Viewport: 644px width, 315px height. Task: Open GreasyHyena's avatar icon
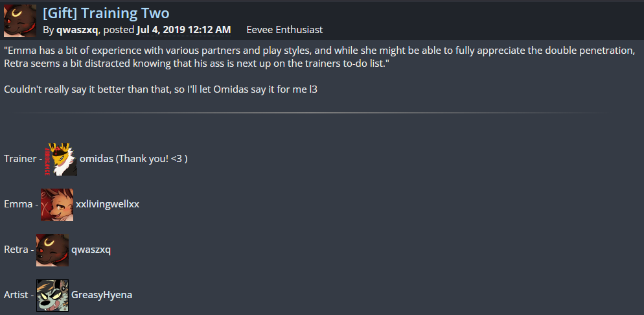coord(52,296)
